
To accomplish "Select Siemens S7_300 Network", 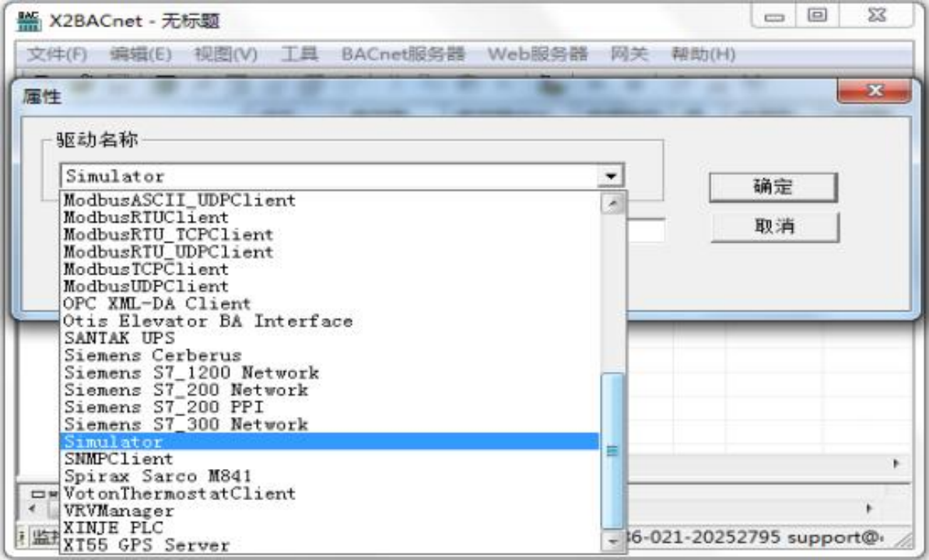I will tap(331, 424).
